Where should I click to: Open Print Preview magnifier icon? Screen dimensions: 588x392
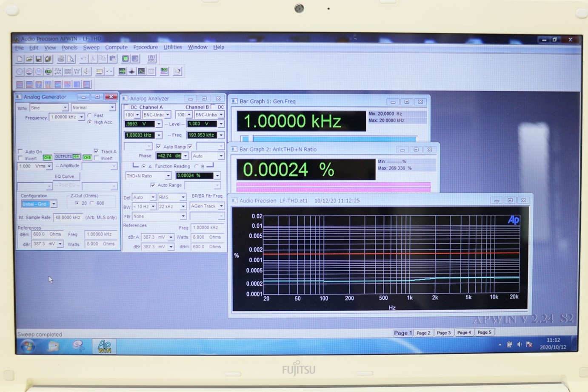(x=71, y=59)
